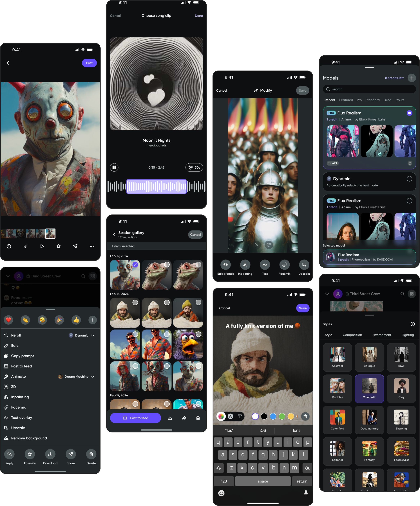Tap the Edit prompt icon
The width and height of the screenshot is (420, 506).
pos(225,265)
